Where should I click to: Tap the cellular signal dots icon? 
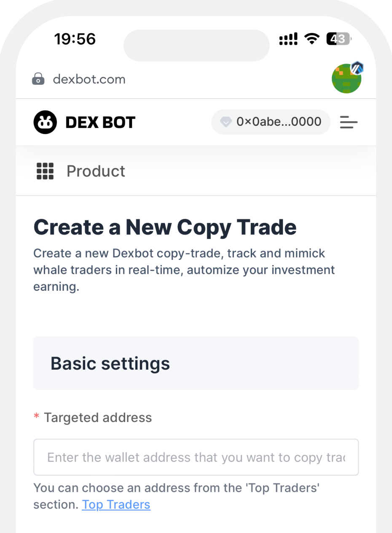click(x=289, y=40)
